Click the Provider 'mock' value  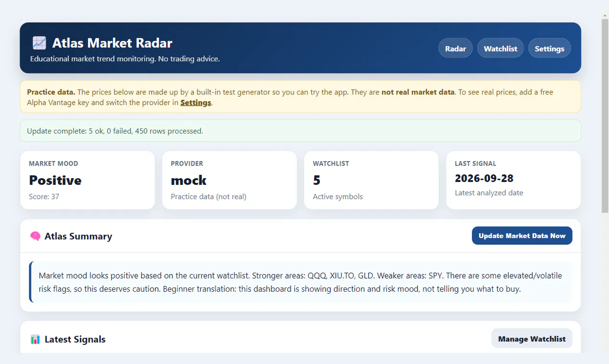(x=188, y=180)
